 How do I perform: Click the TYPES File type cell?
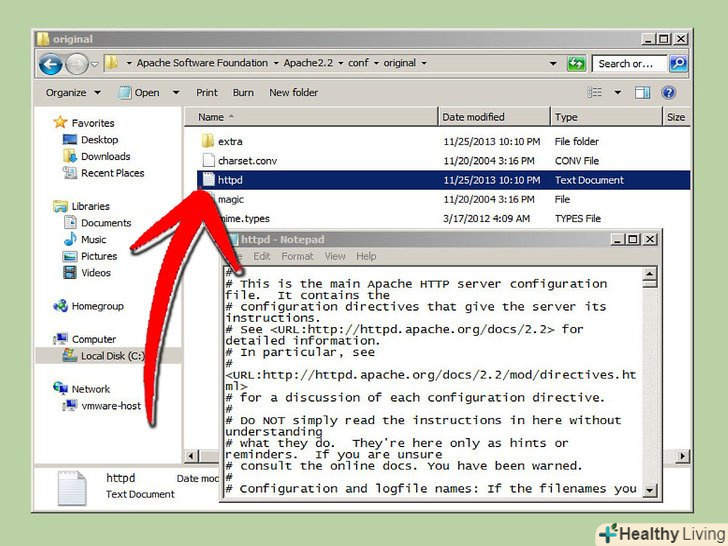[x=578, y=218]
